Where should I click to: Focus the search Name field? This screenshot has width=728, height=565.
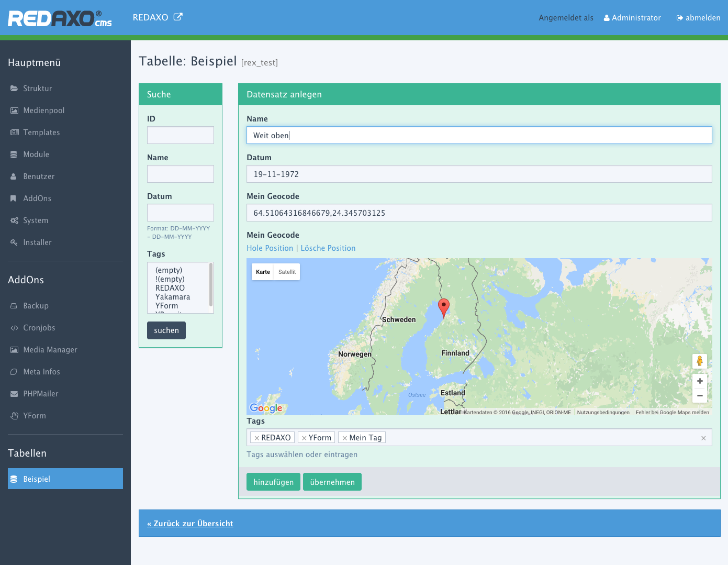181,174
